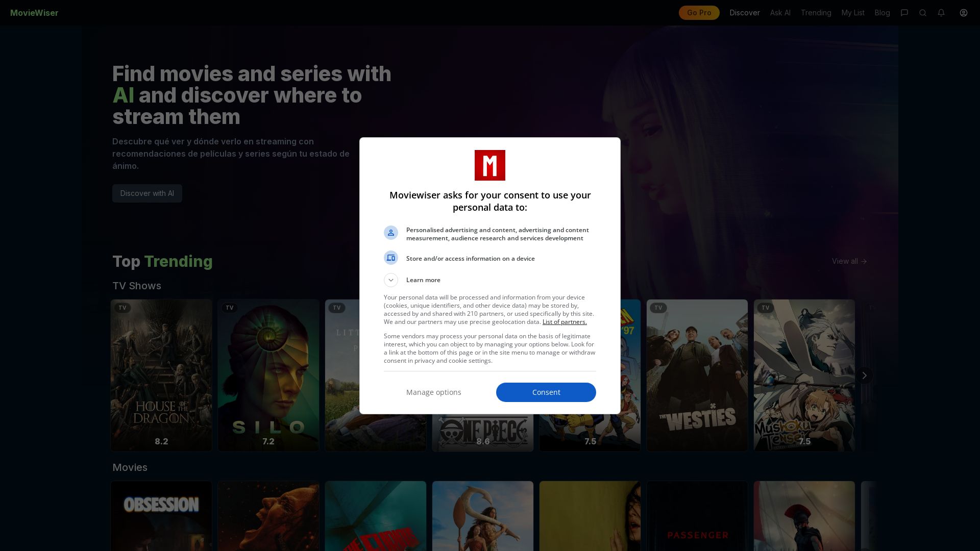Open the Silo TV show poster
This screenshot has width=980, height=551.
268,375
